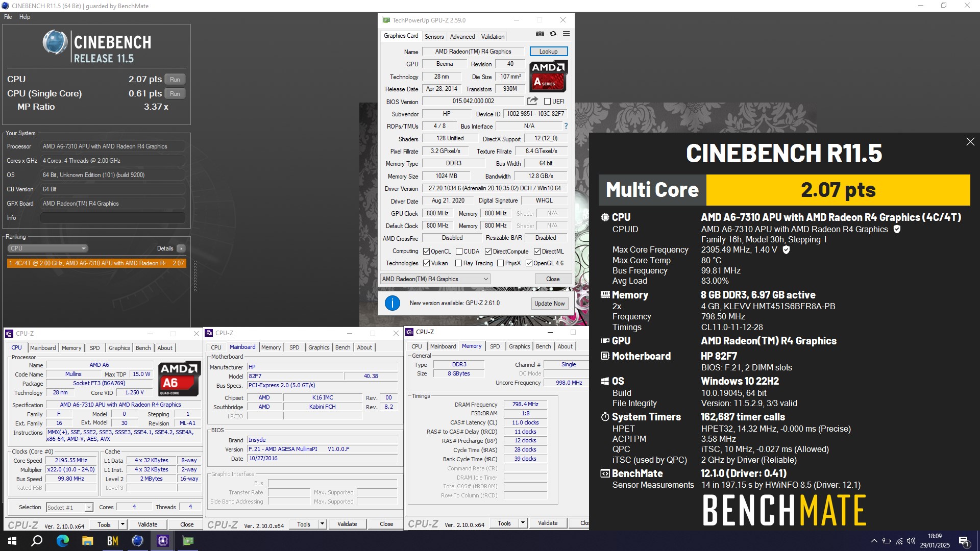Show hidden system tray icons
Screen dimensions: 980x551
tap(874, 541)
